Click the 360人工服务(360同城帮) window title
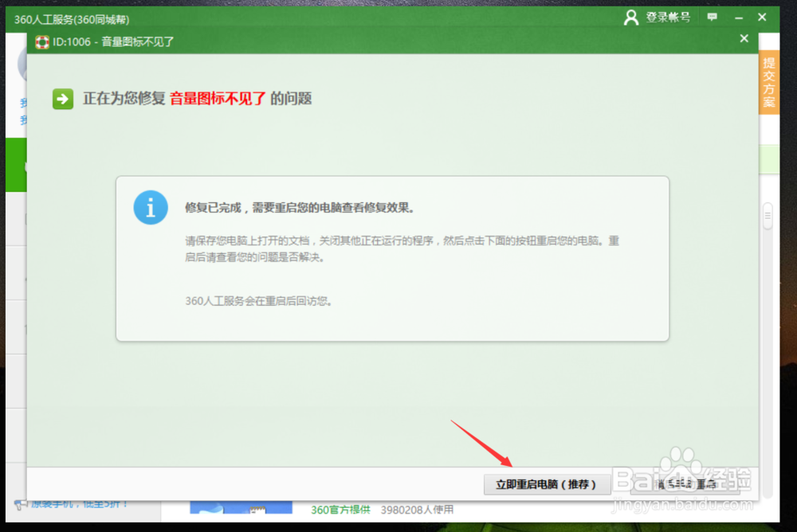 [x=72, y=19]
